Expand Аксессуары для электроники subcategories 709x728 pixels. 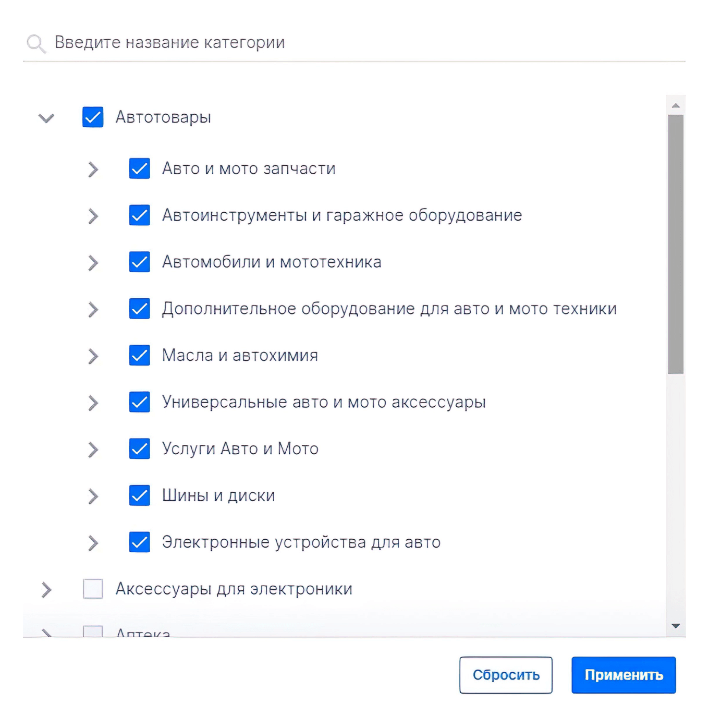(x=46, y=589)
